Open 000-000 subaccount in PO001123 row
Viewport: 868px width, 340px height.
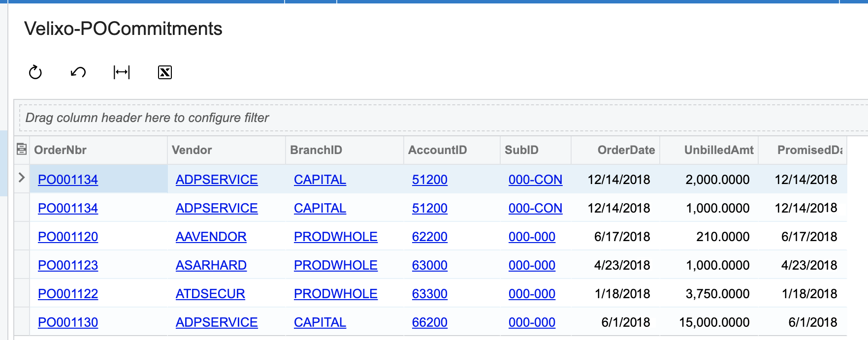pos(532,265)
